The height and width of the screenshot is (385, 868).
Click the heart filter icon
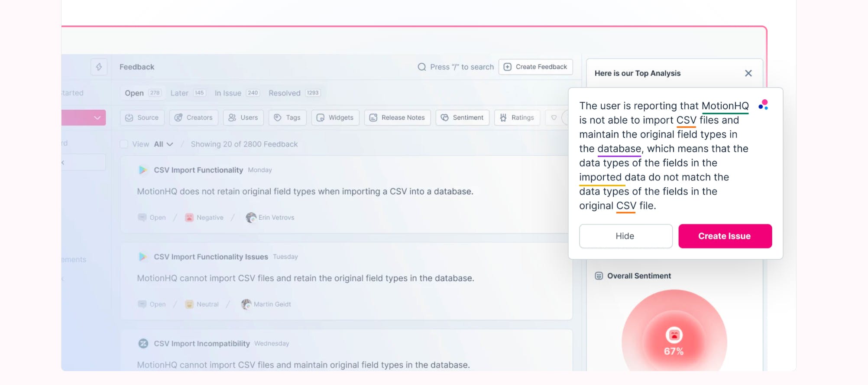[554, 117]
